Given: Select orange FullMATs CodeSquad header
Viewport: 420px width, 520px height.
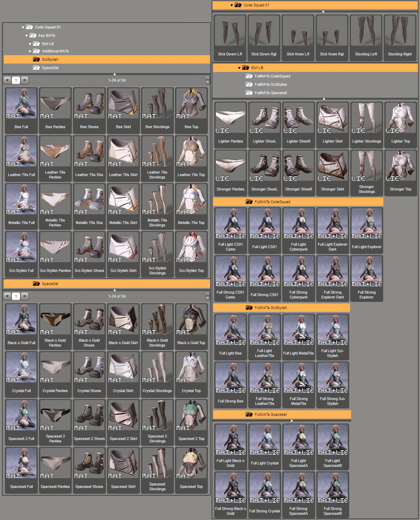Looking at the screenshot, I should 298,202.
